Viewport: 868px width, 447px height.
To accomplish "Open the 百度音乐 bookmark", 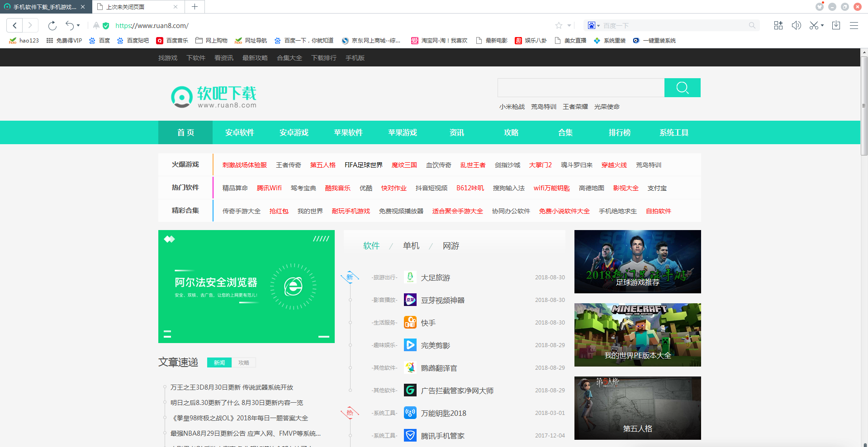I will tap(172, 41).
